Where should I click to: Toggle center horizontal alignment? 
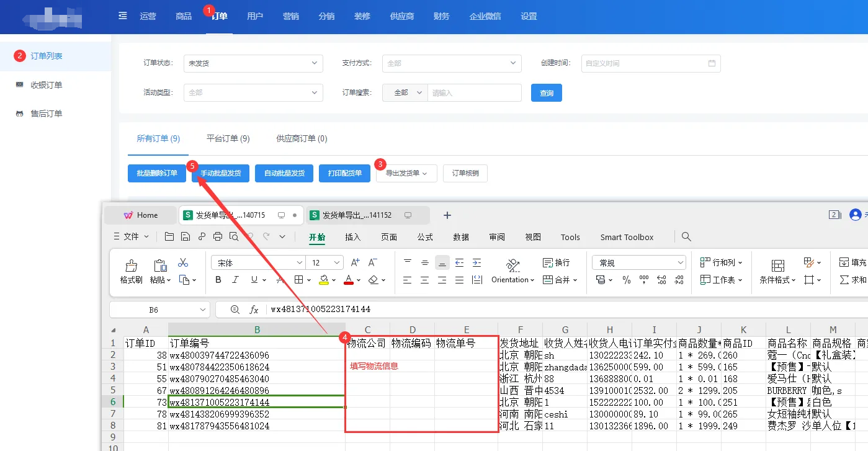[x=424, y=280]
